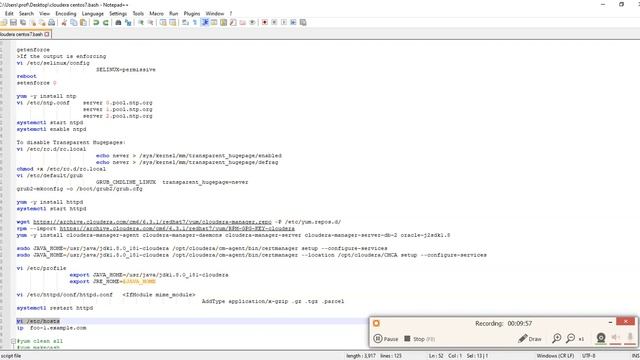The height and width of the screenshot is (360, 640).
Task: Toggle Word Wrap toolbar icon
Action: 185,22
